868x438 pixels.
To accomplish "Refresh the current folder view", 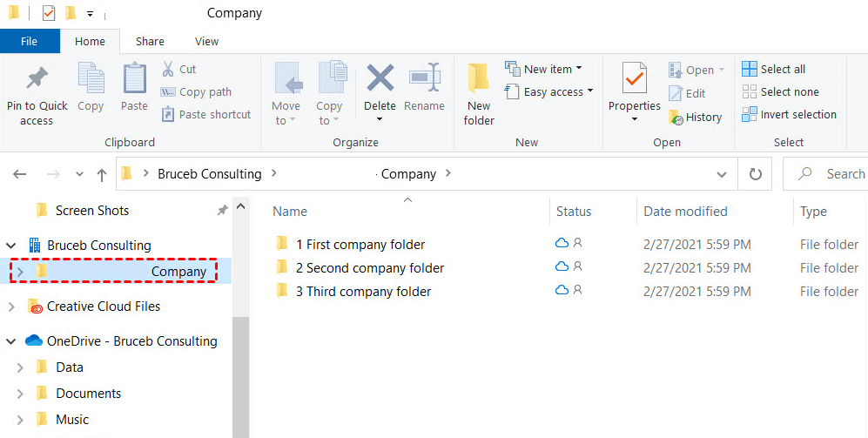I will pos(756,174).
